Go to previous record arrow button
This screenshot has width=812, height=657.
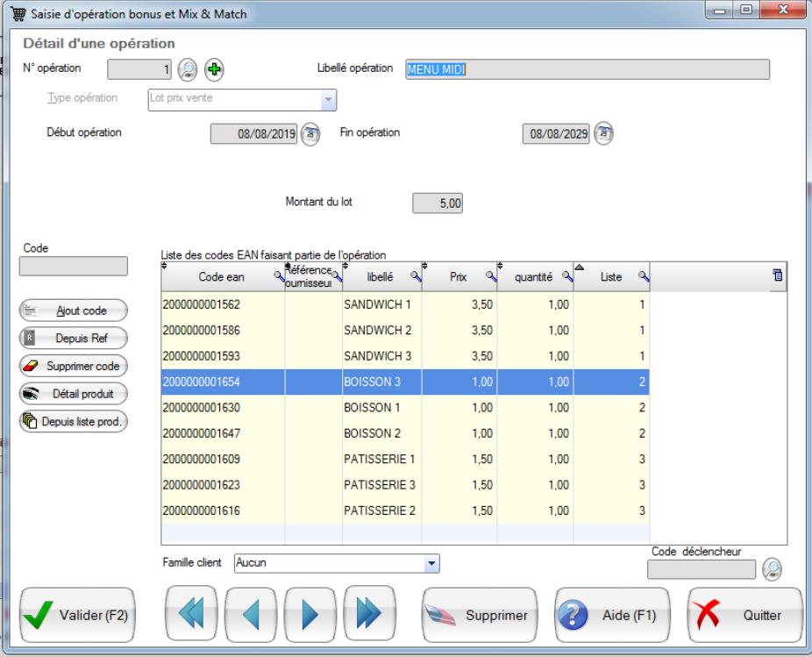click(252, 615)
